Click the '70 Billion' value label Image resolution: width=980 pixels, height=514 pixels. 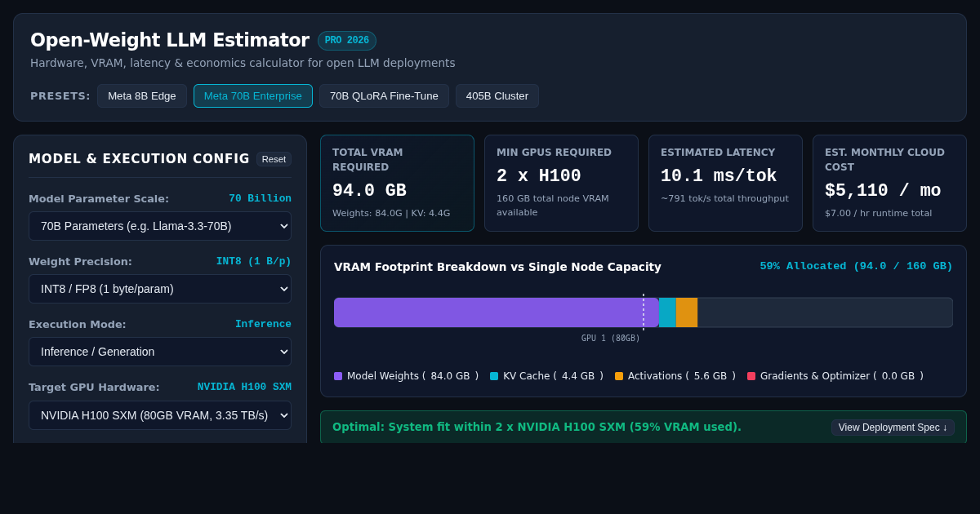click(x=260, y=199)
